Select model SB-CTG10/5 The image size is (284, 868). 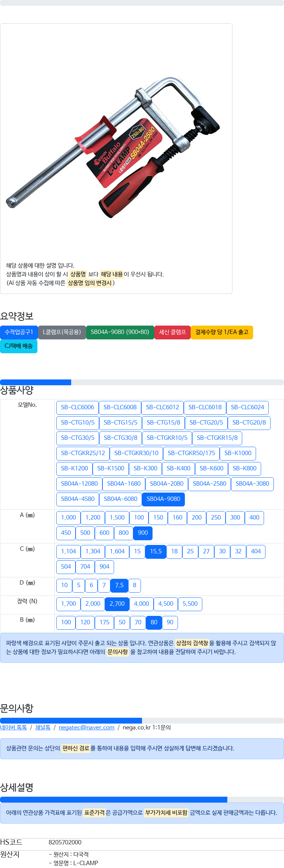[x=78, y=423]
